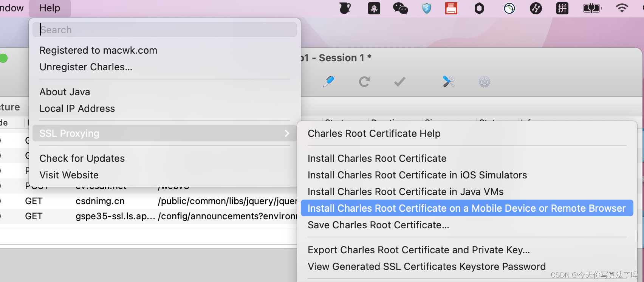The height and width of the screenshot is (282, 644).
Task: Click the green window zoom button
Action: 3,58
